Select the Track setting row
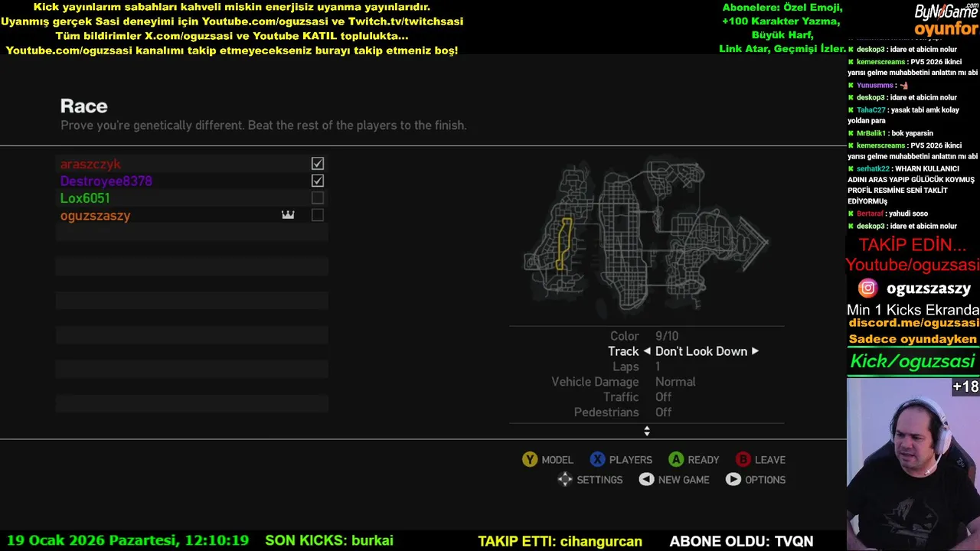980x551 pixels. coord(647,351)
